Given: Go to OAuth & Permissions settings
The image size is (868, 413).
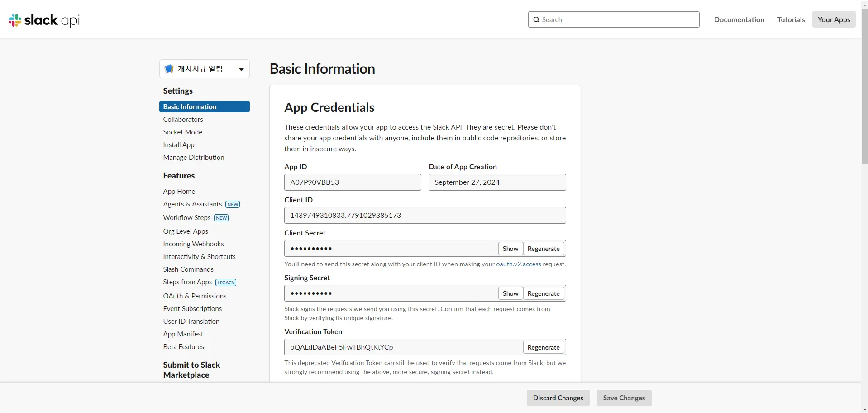Looking at the screenshot, I should (195, 296).
